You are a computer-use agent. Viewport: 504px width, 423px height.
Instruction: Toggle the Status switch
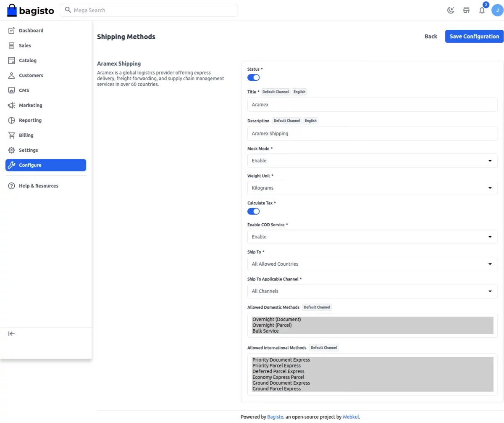[254, 77]
